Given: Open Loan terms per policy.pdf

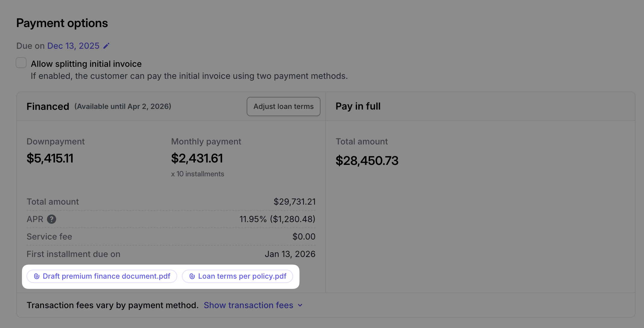Looking at the screenshot, I should tap(237, 276).
